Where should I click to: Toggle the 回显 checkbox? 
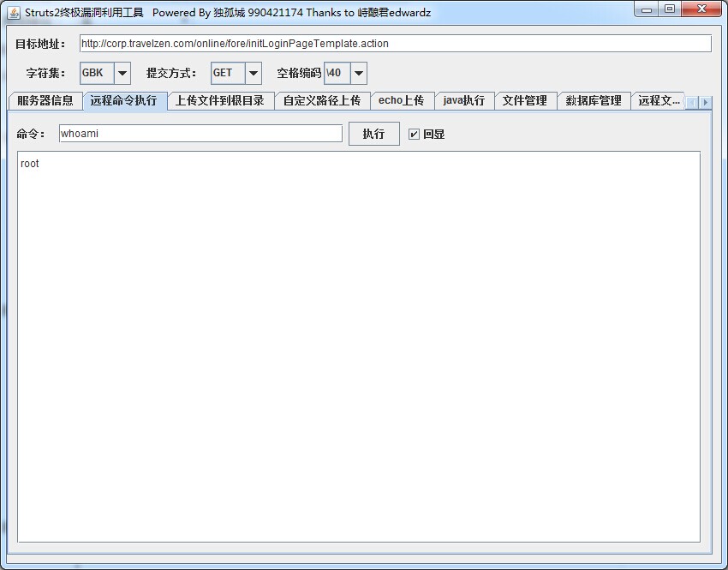click(x=414, y=135)
